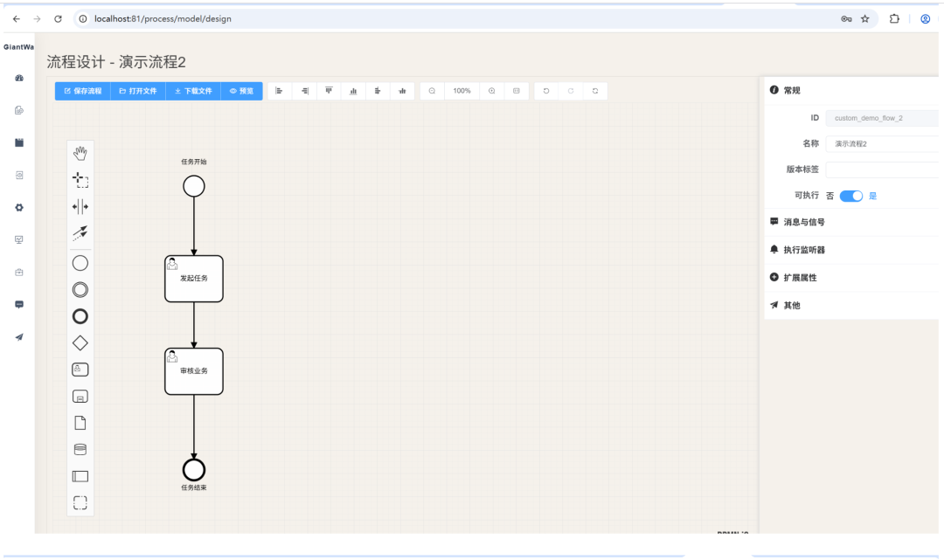Image resolution: width=944 pixels, height=560 pixels.
Task: Open the paper plane icon in sidebar
Action: pos(19,337)
